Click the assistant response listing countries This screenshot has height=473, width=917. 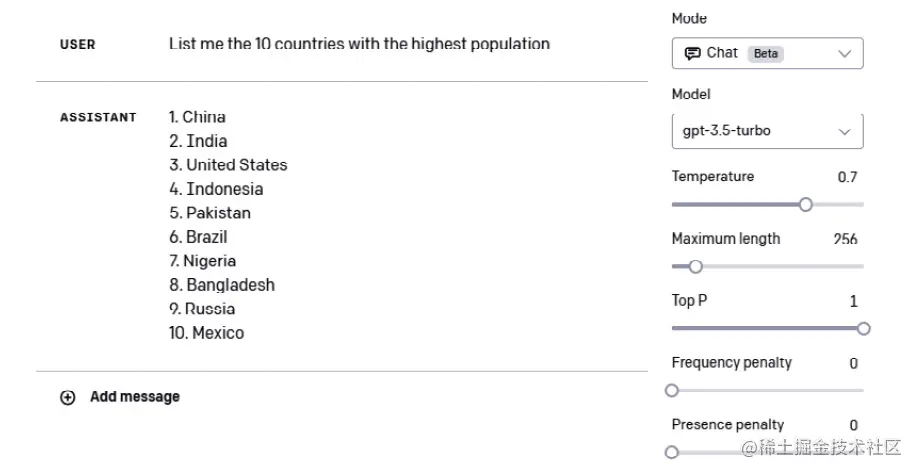pyautogui.click(x=228, y=225)
